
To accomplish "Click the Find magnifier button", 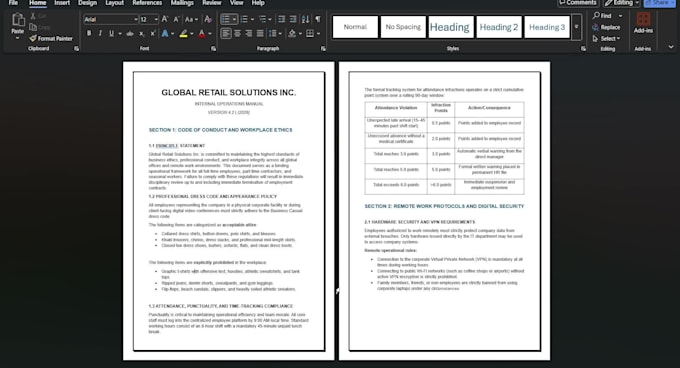I will click(x=602, y=16).
